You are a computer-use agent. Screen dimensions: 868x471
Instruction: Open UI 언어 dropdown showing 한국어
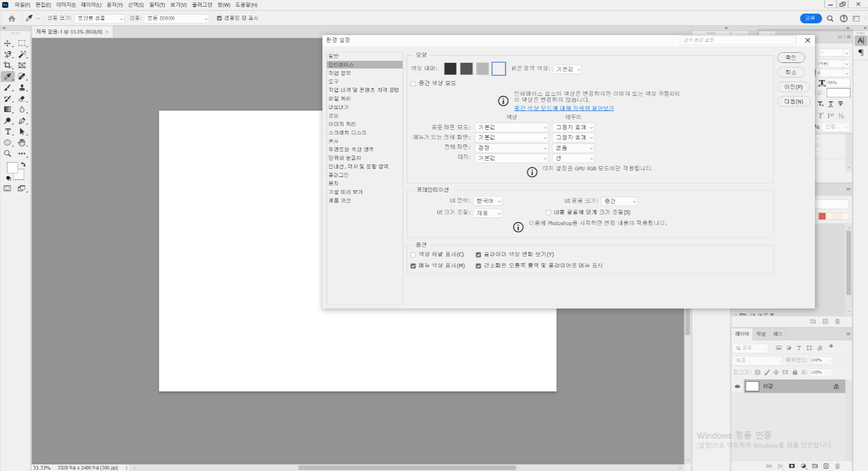coord(488,201)
